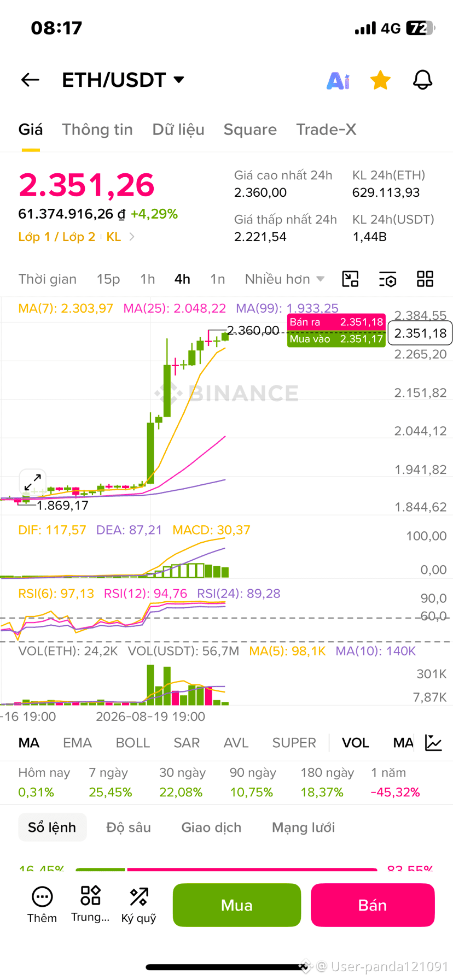Open Thêm more options icon
This screenshot has width=453, height=980.
coord(42,905)
